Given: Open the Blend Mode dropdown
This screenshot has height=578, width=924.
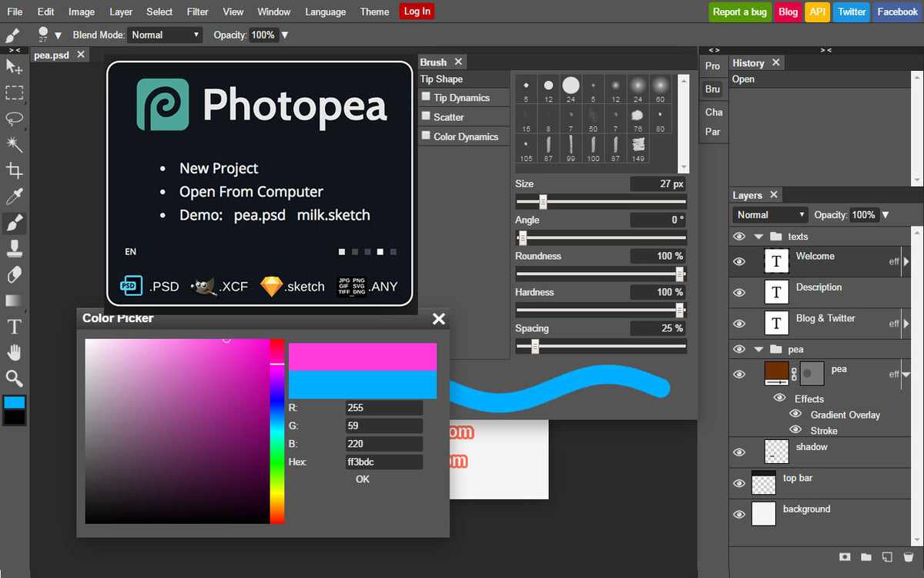Looking at the screenshot, I should click(x=166, y=35).
